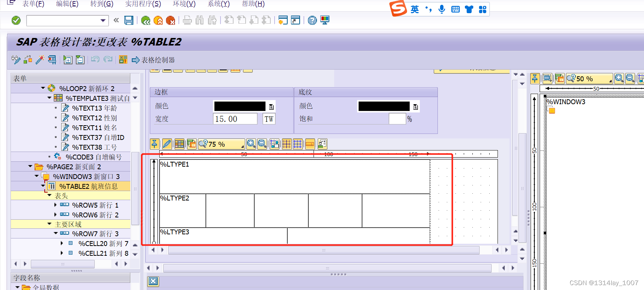Image resolution: width=644 pixels, height=290 pixels.
Task: Click the Save floppy disk icon
Action: point(129,20)
